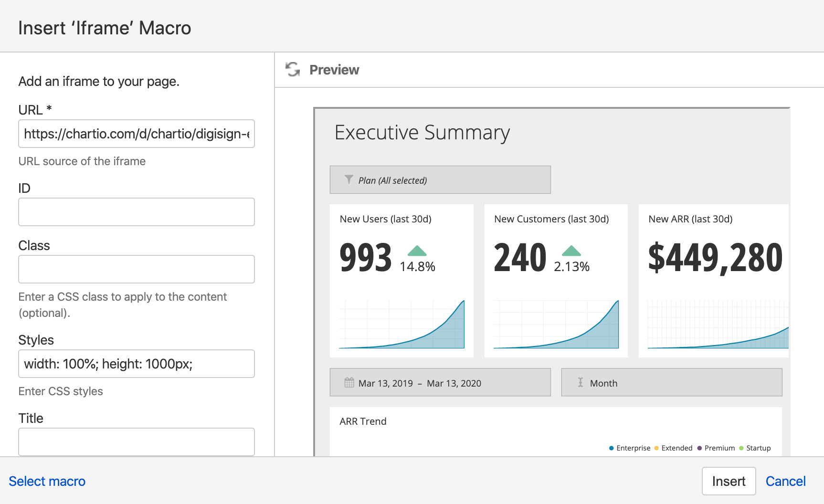Image resolution: width=824 pixels, height=504 pixels.
Task: Click the green up arrow above 14.8%
Action: click(x=417, y=251)
